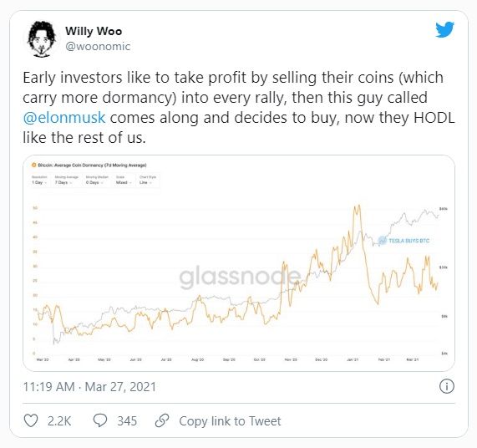The height and width of the screenshot is (448, 477).
Task: Open the @elonmusk mention link
Action: click(x=64, y=118)
